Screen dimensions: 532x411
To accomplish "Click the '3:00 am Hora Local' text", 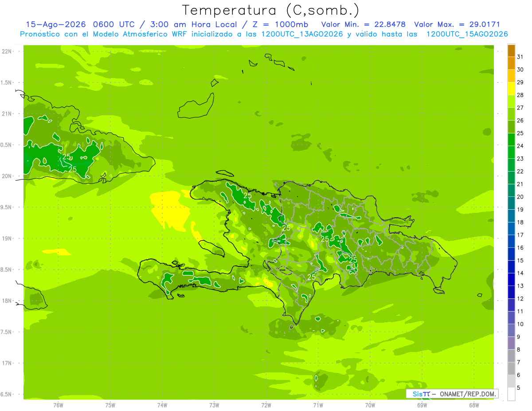I will tap(193, 25).
